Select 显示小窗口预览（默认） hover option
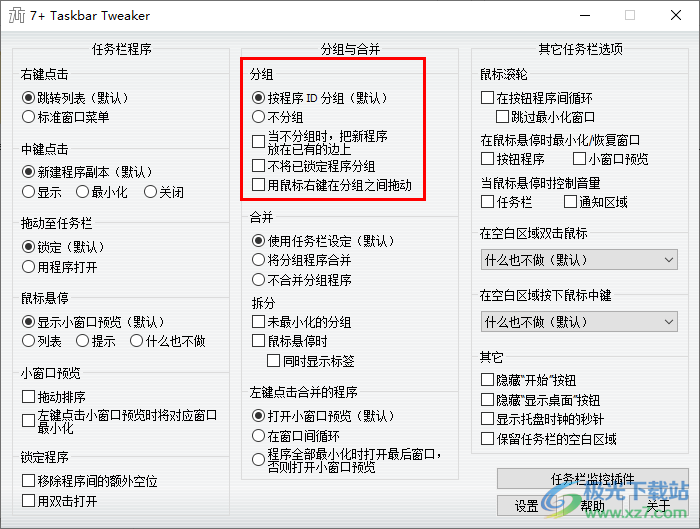Screen dimensions: 700x529 28,321
